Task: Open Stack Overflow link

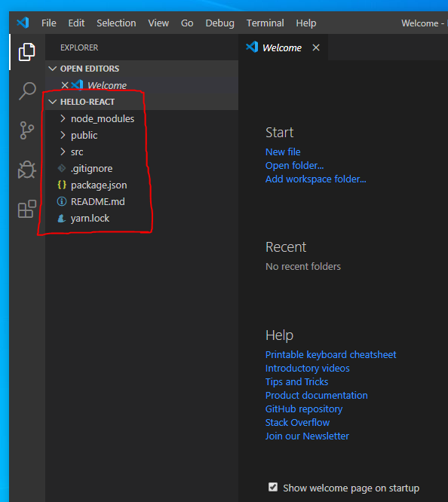Action: click(297, 423)
